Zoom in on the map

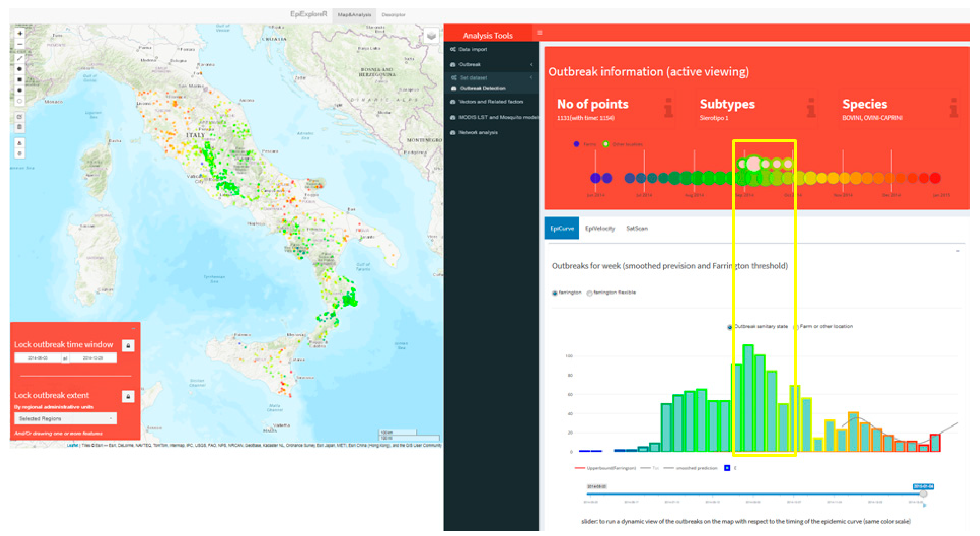coord(20,33)
